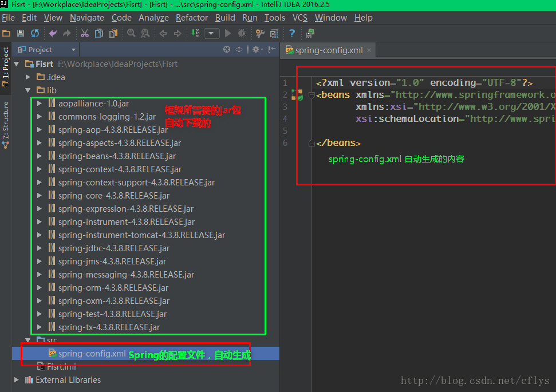
Task: Open the Refactor menu
Action: pos(192,18)
